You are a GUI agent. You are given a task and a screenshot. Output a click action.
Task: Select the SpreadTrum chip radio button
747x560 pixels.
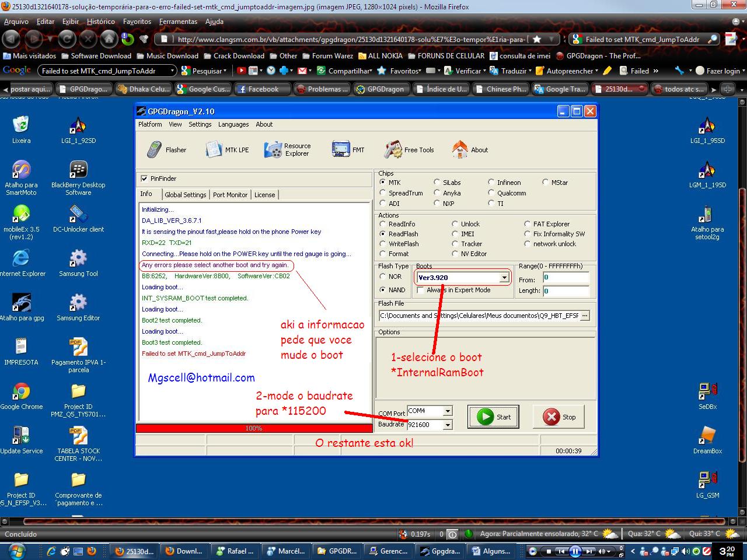[x=383, y=193]
